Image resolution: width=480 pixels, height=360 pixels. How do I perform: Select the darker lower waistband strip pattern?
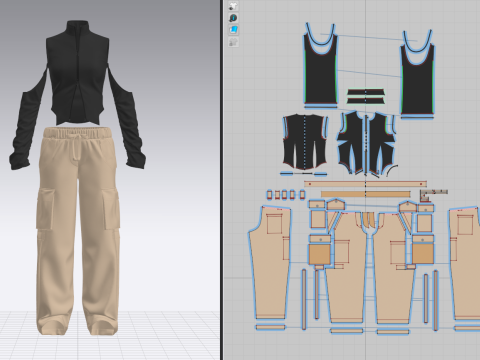[x=366, y=194]
